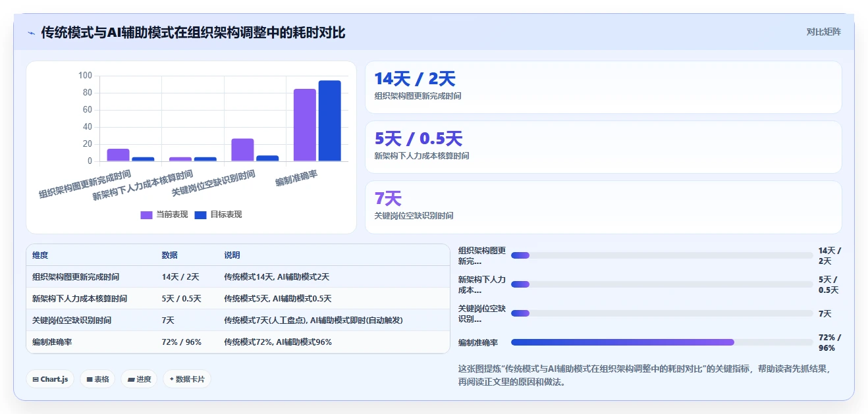The width and height of the screenshot is (868, 414).
Task: Click the 维度 column header
Action: point(40,255)
